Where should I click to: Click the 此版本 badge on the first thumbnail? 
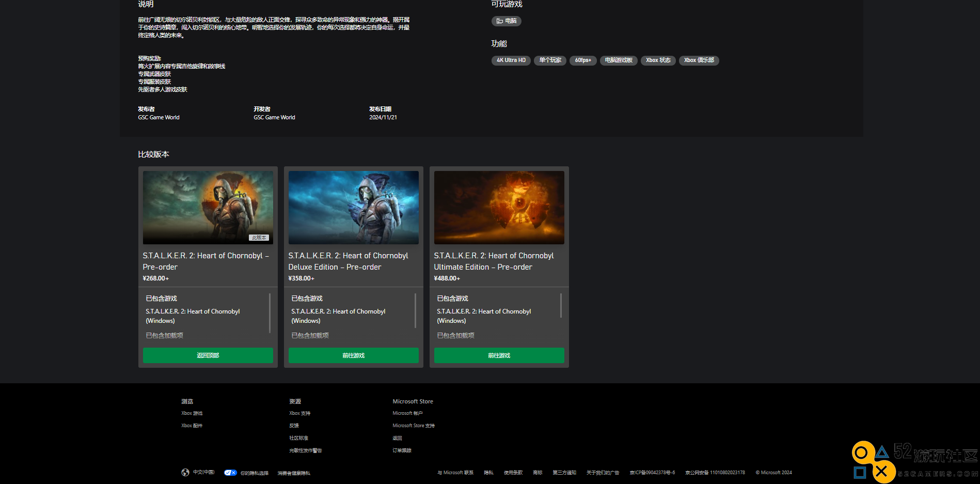(x=259, y=238)
